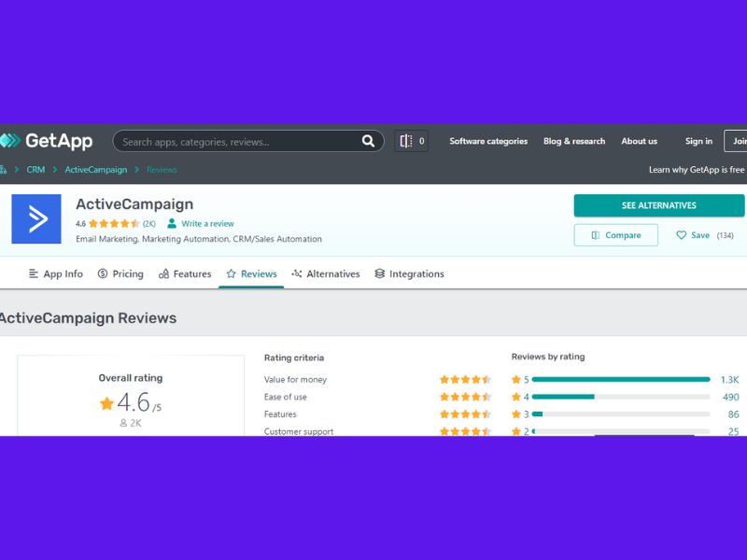The height and width of the screenshot is (560, 747).
Task: Click the Features shapes icon
Action: pyautogui.click(x=163, y=273)
